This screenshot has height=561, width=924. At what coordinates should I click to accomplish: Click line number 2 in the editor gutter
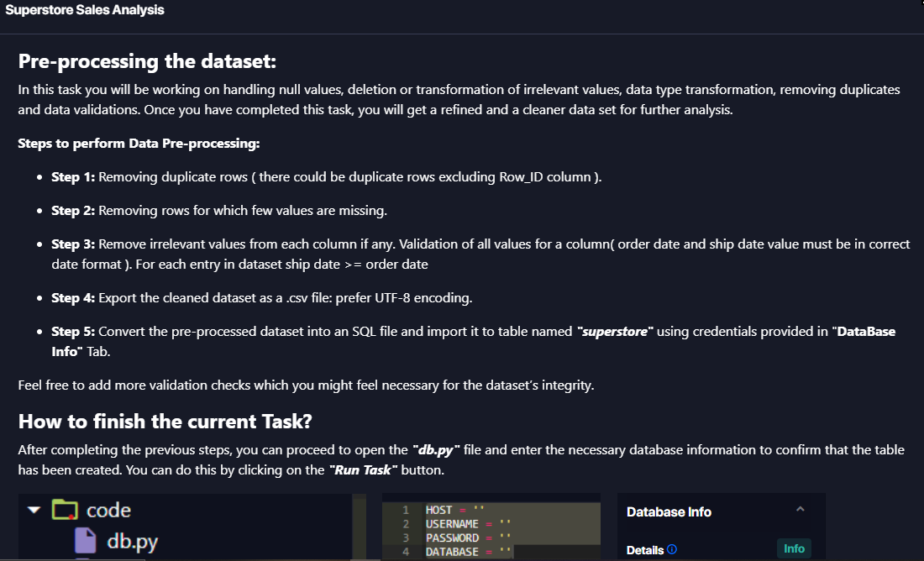click(405, 523)
